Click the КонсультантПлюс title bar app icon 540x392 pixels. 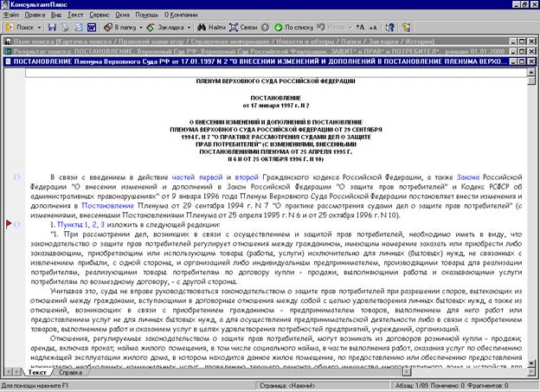5,4
